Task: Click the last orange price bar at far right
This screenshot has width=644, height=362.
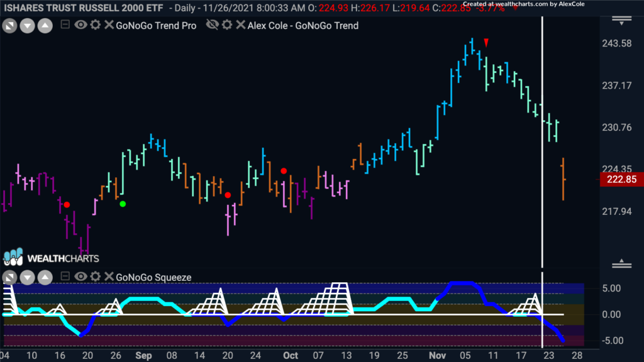Action: pyautogui.click(x=563, y=179)
